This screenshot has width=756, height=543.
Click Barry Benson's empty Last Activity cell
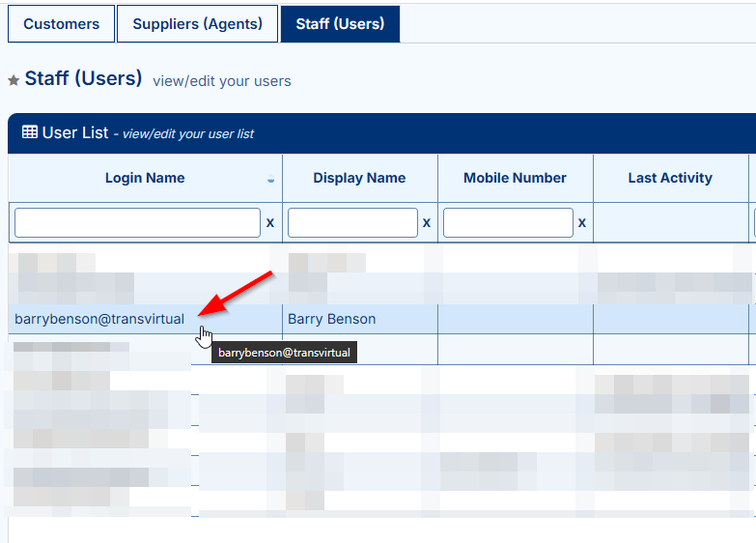pyautogui.click(x=670, y=319)
